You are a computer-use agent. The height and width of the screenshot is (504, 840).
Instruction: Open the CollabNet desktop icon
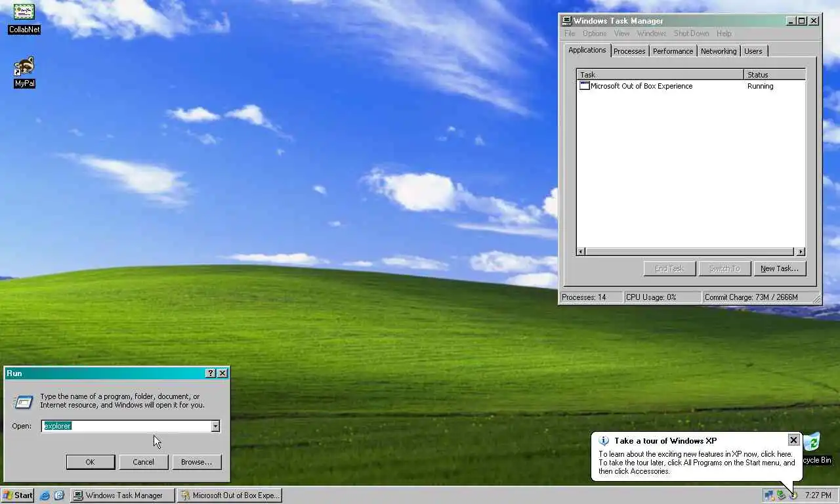click(x=24, y=18)
